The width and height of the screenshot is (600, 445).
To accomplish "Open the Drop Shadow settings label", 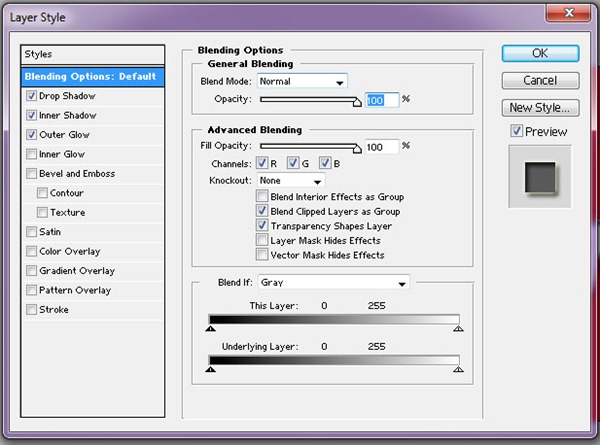I will tap(67, 96).
